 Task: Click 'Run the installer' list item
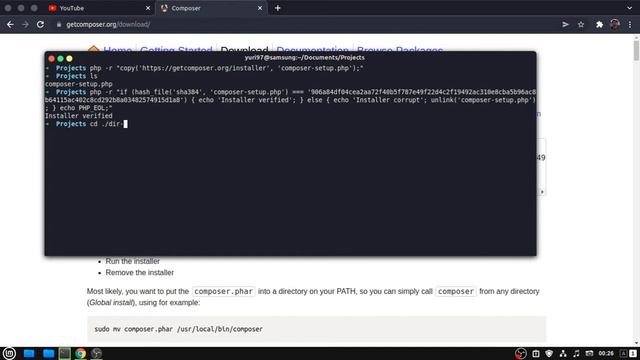[x=133, y=261]
